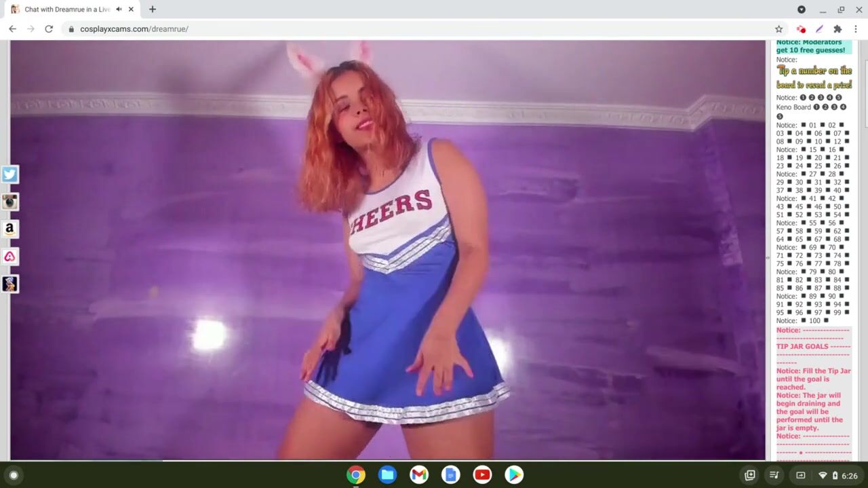Click the Amazon icon in the left sidebar

9,229
